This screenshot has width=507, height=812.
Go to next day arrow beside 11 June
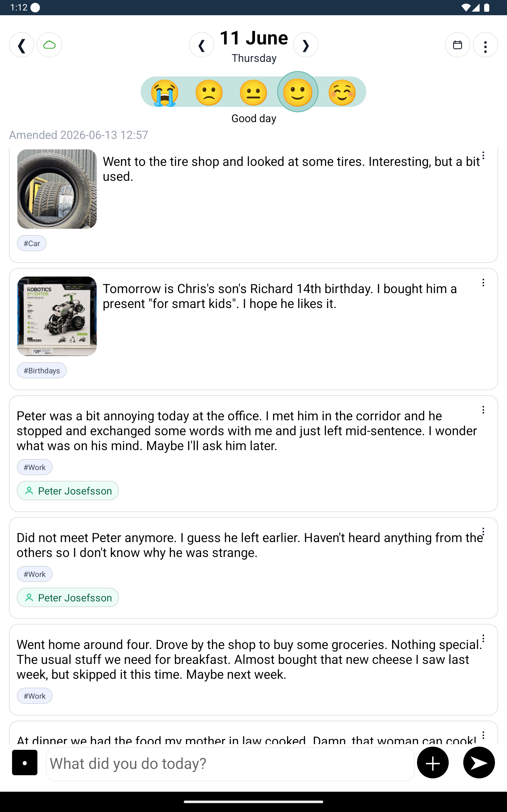305,45
